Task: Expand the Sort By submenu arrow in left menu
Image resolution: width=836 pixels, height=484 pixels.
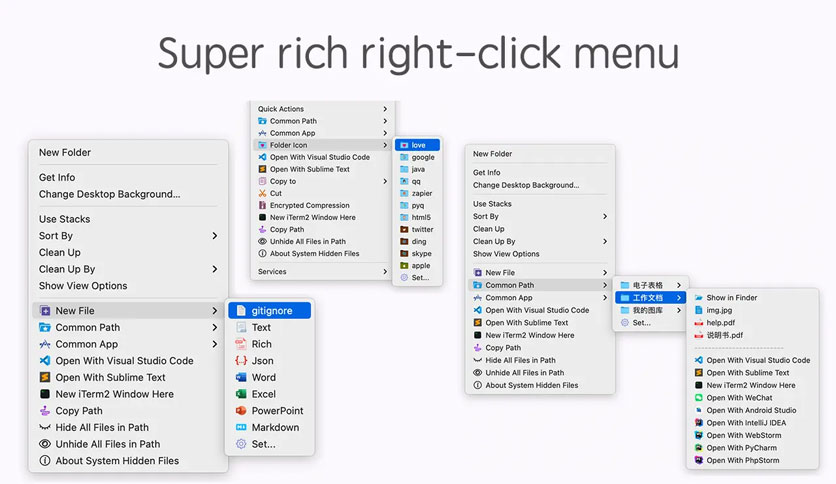Action: point(214,236)
